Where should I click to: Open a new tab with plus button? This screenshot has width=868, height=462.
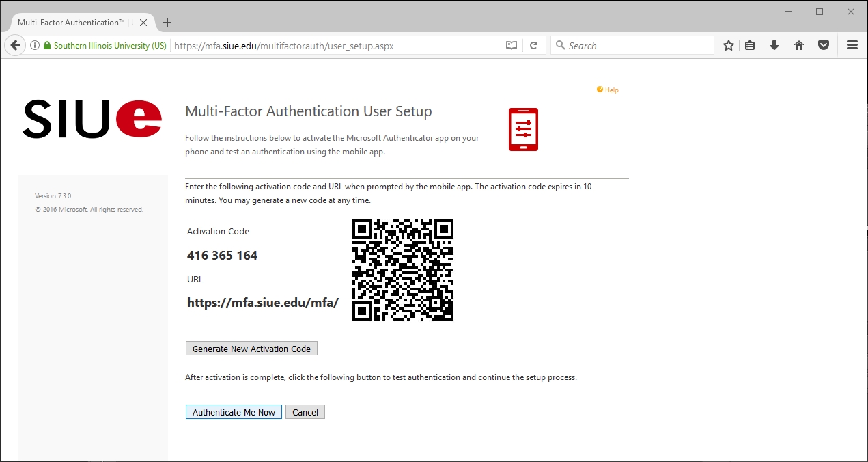tap(167, 23)
